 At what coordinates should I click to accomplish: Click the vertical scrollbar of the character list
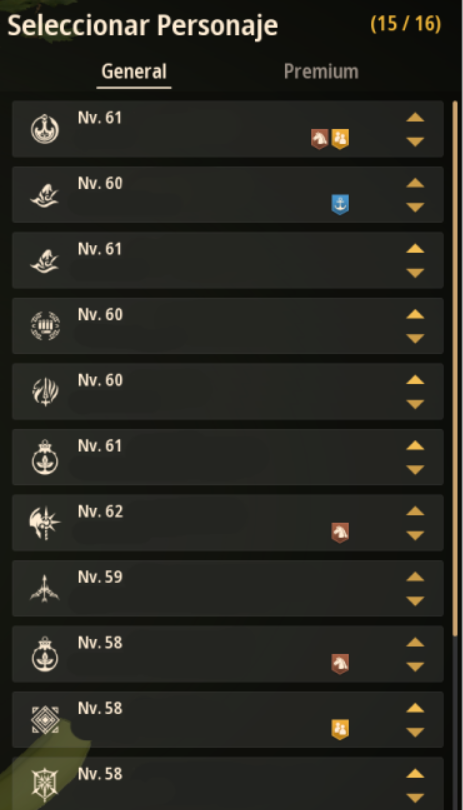tap(455, 368)
